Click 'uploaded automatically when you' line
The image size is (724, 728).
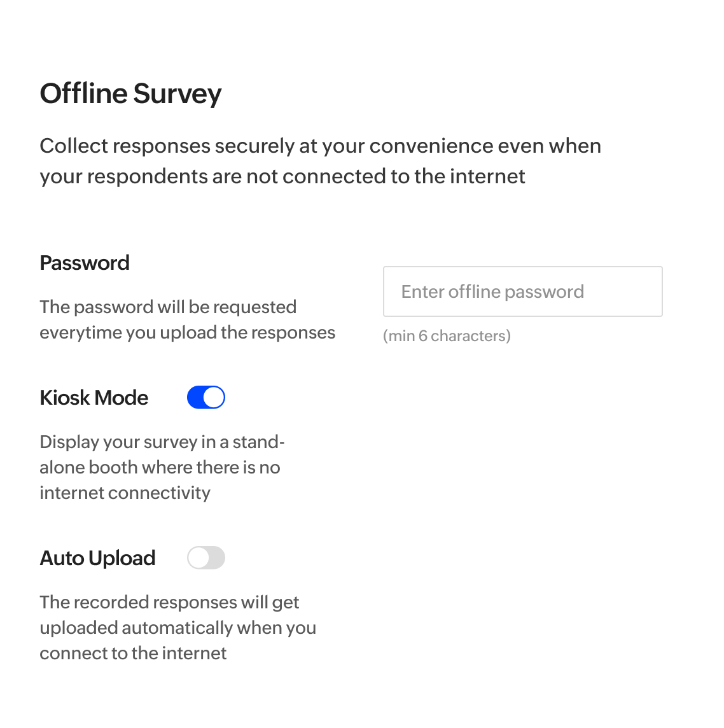click(x=178, y=627)
